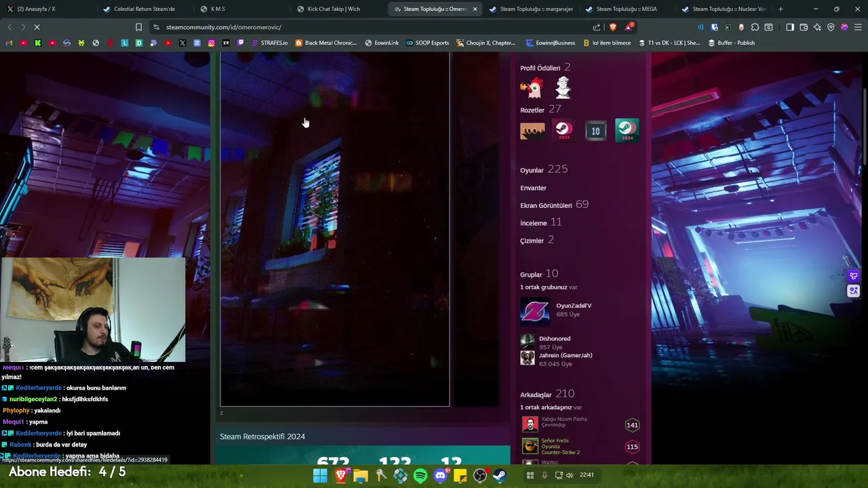The height and width of the screenshot is (488, 868).
Task: Open the Gruplar groups link
Action: pos(539,274)
